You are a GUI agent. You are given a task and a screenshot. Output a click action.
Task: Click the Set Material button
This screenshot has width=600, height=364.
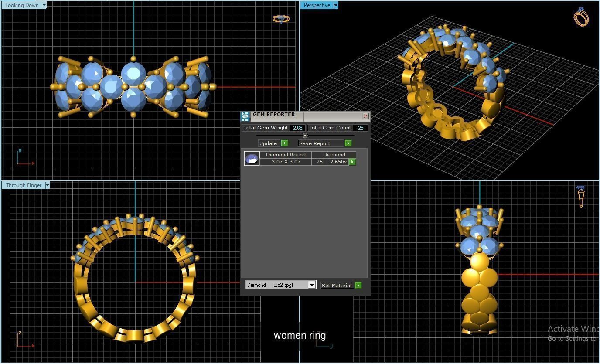[x=337, y=286]
